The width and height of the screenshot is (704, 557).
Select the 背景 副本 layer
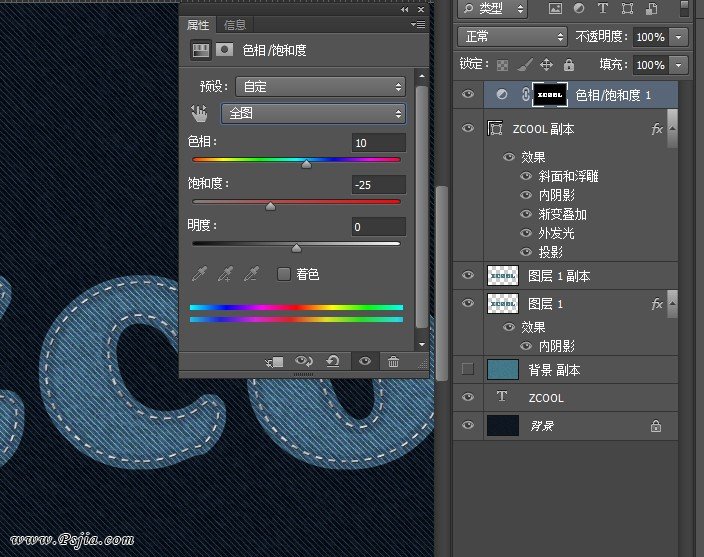point(566,370)
